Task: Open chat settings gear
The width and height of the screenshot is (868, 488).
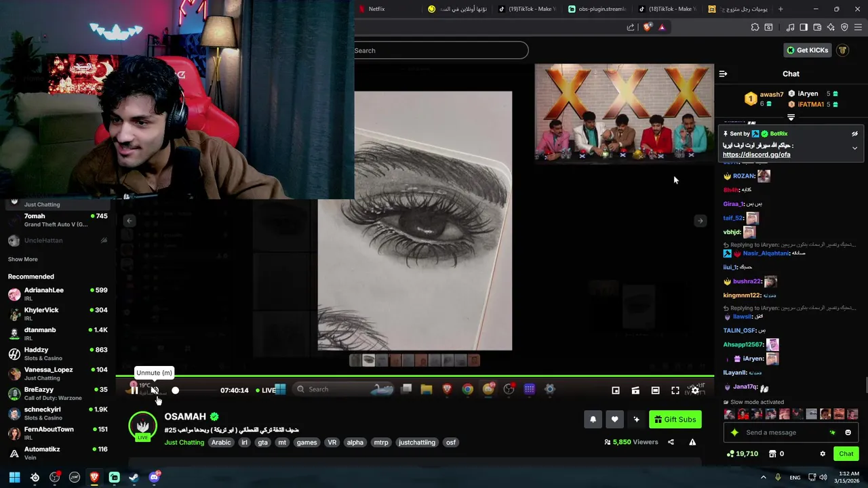Action: pos(823,454)
